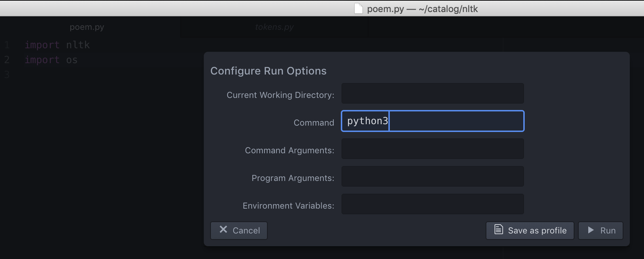Image resolution: width=644 pixels, height=259 pixels.
Task: Place cursor on the "import os" line
Action: pos(51,60)
